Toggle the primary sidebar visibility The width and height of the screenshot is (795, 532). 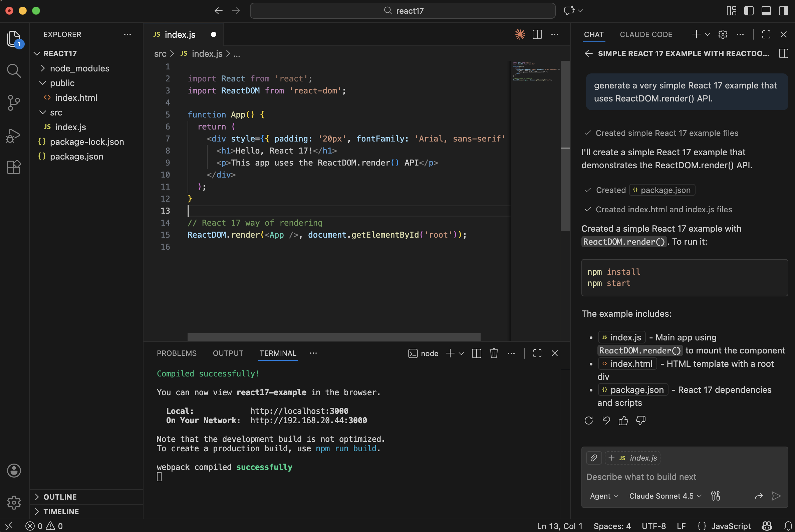point(749,11)
